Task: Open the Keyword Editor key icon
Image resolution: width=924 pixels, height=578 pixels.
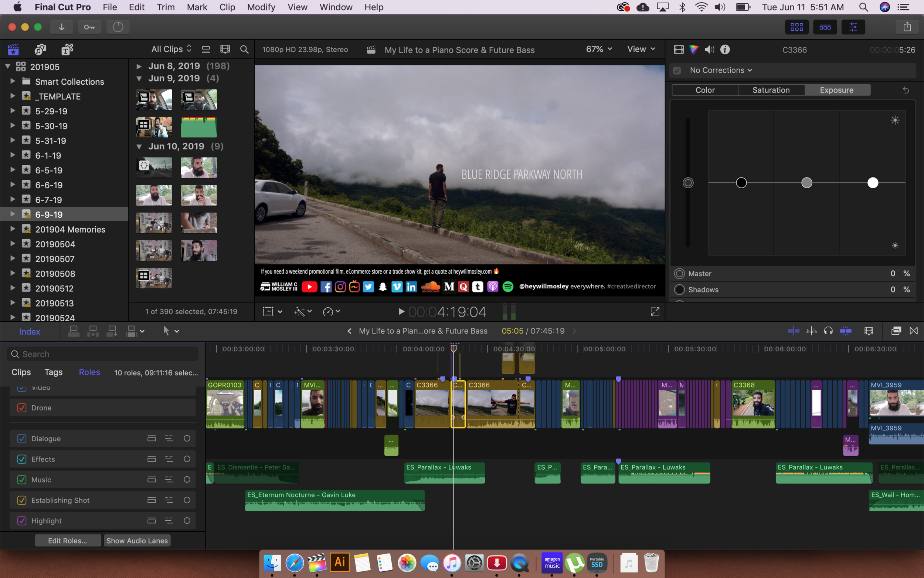Action: [x=89, y=27]
